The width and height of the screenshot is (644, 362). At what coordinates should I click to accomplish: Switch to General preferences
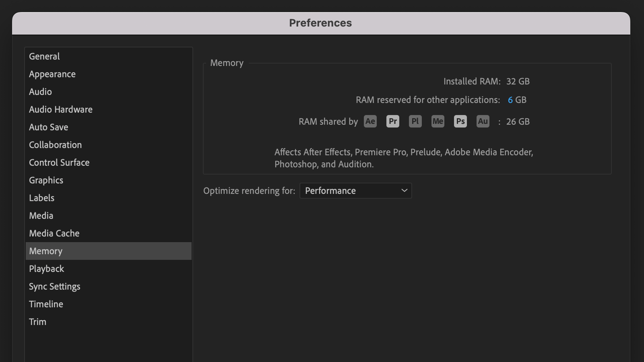[44, 56]
